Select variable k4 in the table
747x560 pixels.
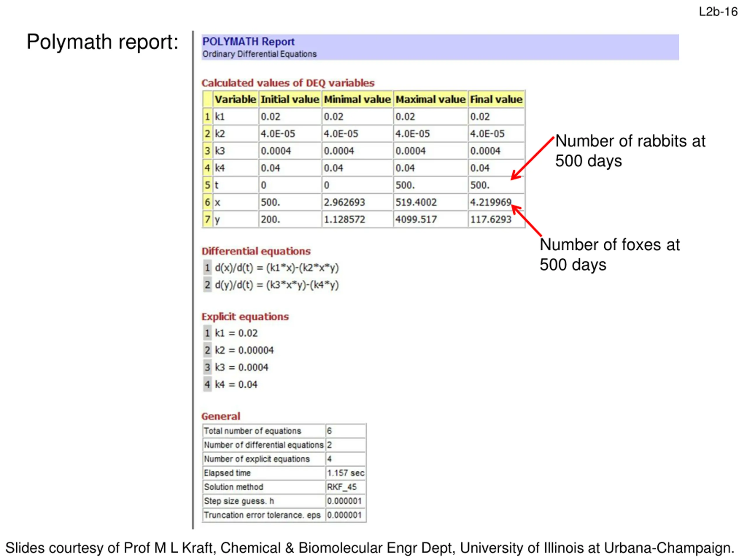coord(220,168)
